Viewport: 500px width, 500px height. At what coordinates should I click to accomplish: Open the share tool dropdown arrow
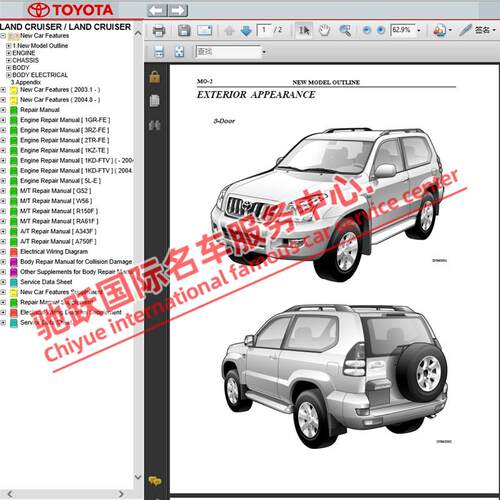[450, 30]
